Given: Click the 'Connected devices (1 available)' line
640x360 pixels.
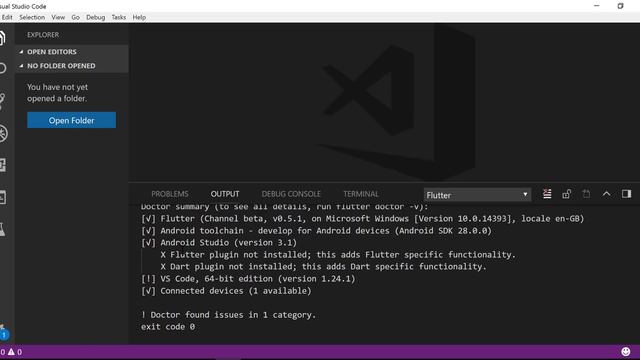Looking at the screenshot, I should pyautogui.click(x=226, y=291).
